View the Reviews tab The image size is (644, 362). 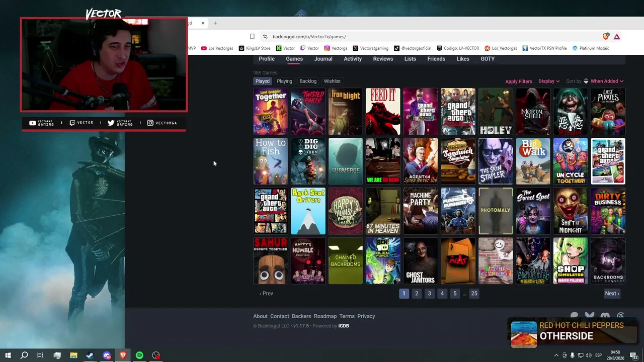pyautogui.click(x=383, y=59)
